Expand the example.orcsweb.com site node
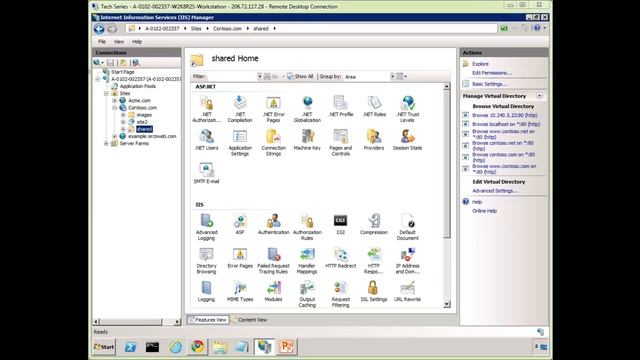 click(x=115, y=136)
